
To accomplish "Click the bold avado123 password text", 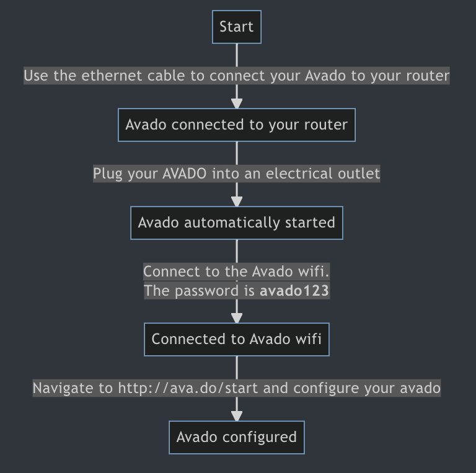I will pyautogui.click(x=294, y=291).
